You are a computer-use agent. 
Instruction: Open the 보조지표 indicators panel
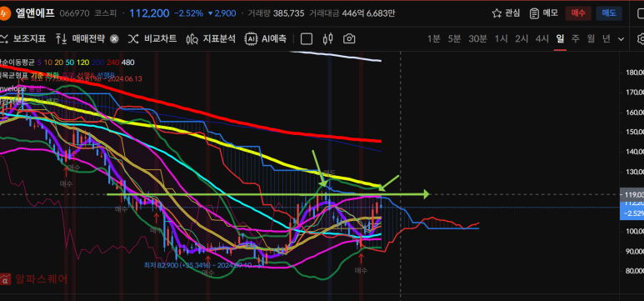click(x=23, y=38)
